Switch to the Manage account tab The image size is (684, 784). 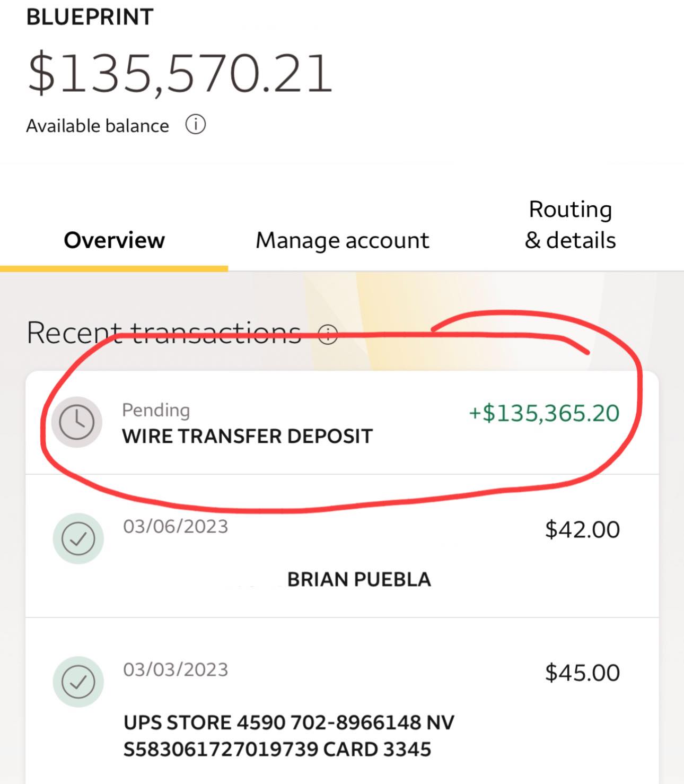pyautogui.click(x=342, y=240)
